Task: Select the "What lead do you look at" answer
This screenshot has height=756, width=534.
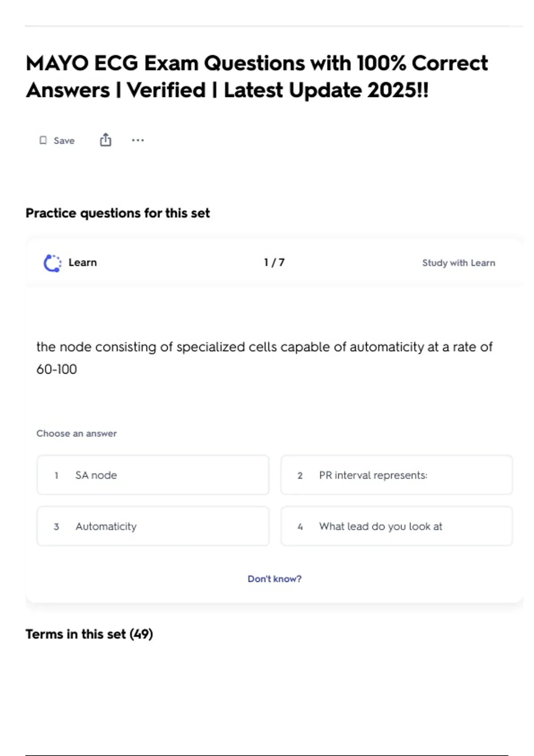Action: point(396,526)
